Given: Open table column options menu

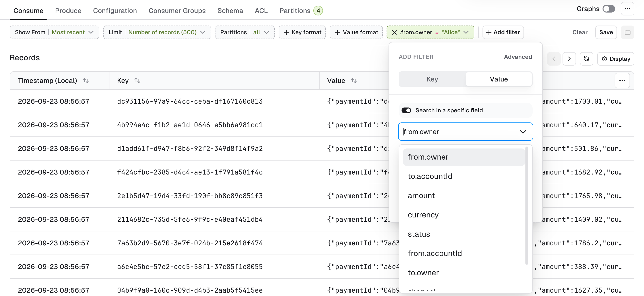Looking at the screenshot, I should click(622, 81).
